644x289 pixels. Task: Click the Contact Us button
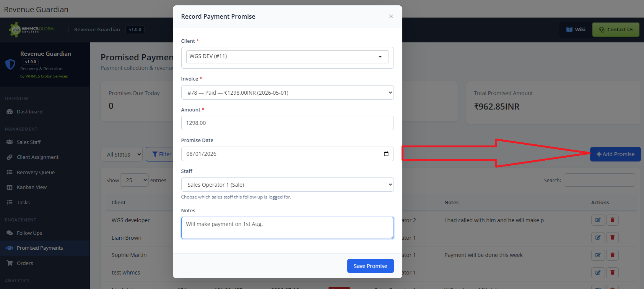coord(616,29)
